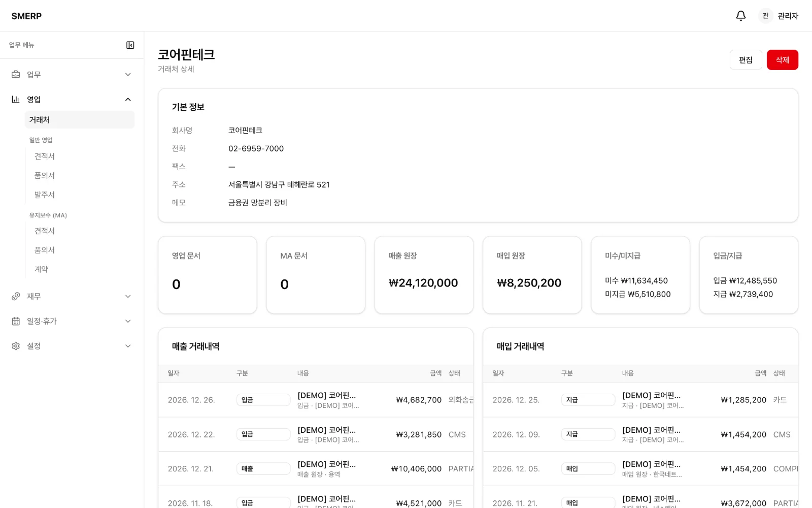This screenshot has height=508, width=812.
Task: Collapse the 영업 menu chevron
Action: tap(128, 100)
